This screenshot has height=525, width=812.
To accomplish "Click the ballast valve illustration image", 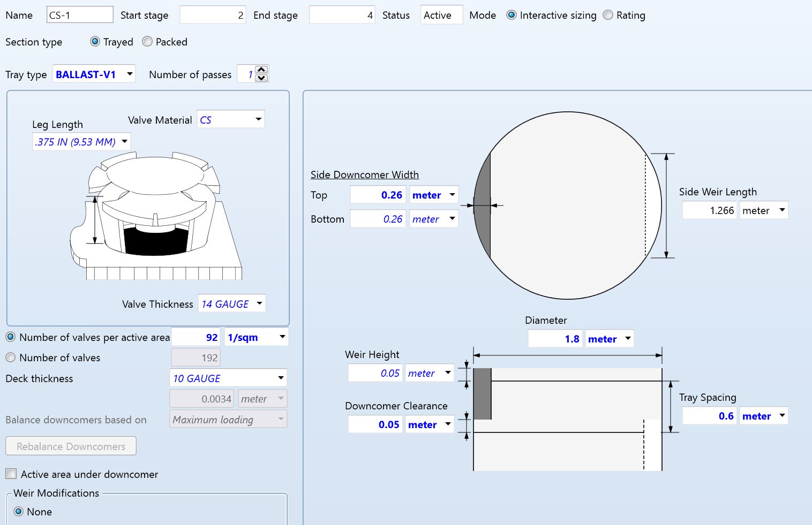I will [x=155, y=217].
